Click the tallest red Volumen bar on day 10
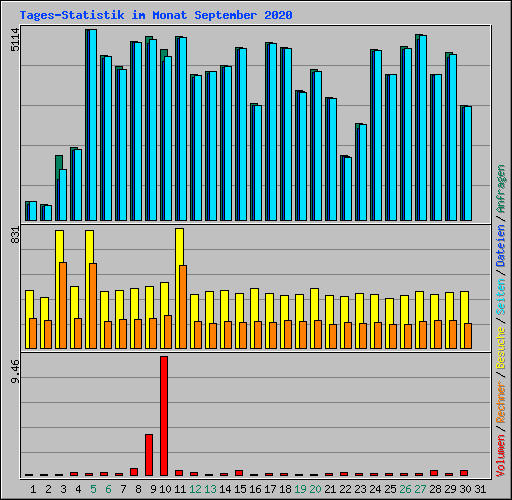The height and width of the screenshot is (500, 512). [x=164, y=416]
